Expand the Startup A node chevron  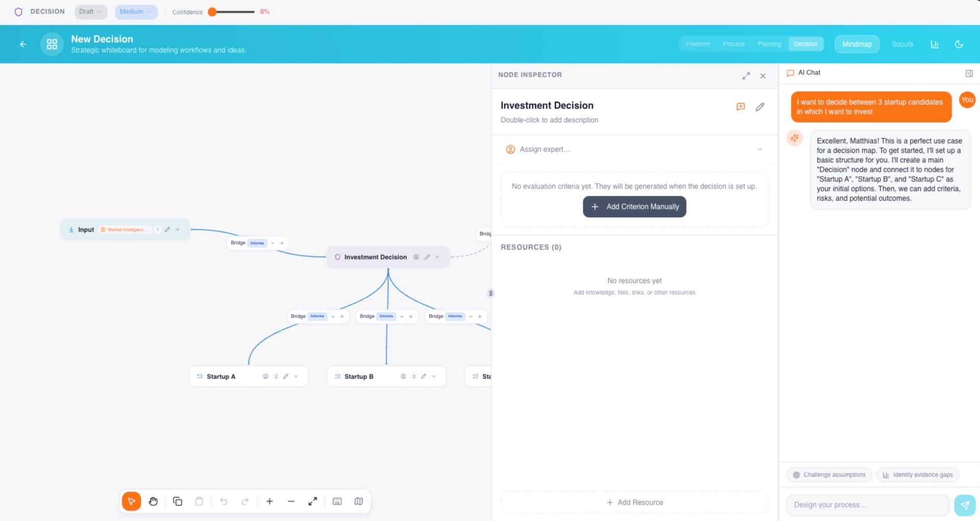click(296, 377)
